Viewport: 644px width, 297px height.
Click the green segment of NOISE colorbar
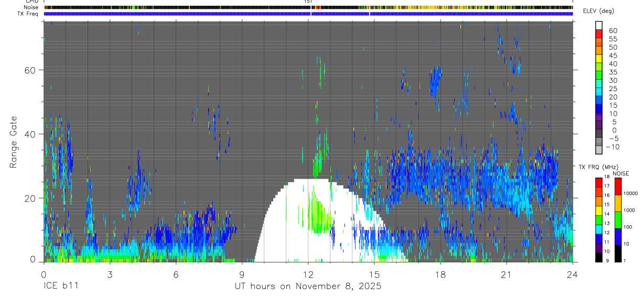618,220
